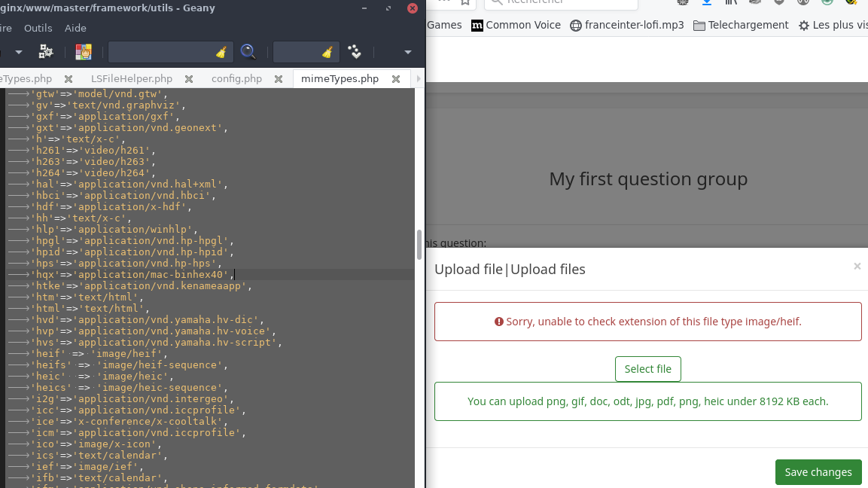Viewport: 868px width, 488px height.
Task: Open the Outils menu
Action: pos(38,28)
